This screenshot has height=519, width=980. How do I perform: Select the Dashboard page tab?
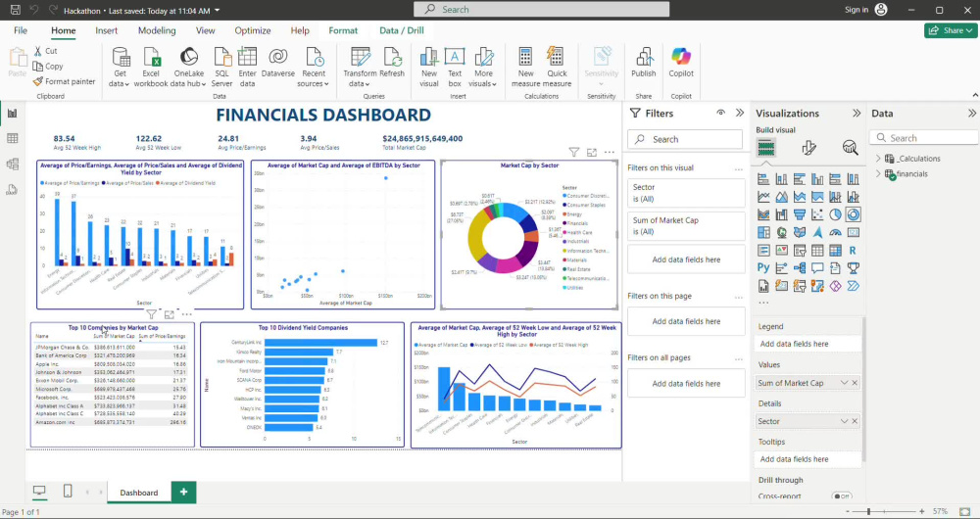[x=139, y=493]
